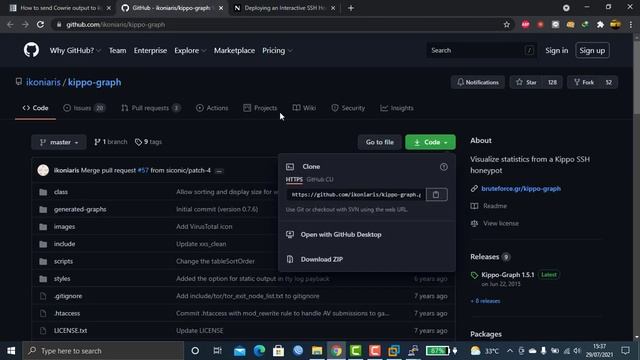Open Microsoft Store in taskbar
640x360 pixels.
(x=278, y=351)
